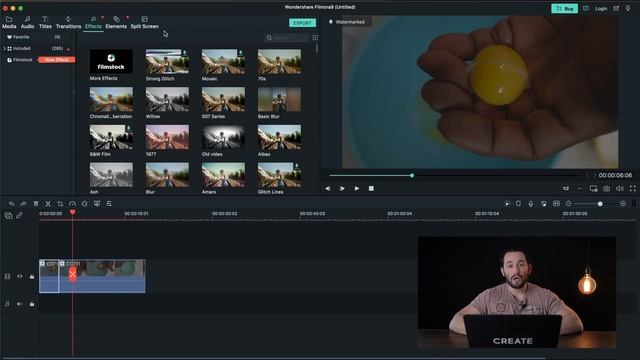Click the Delete trash icon
This screenshot has height=360, width=640.
36,204
